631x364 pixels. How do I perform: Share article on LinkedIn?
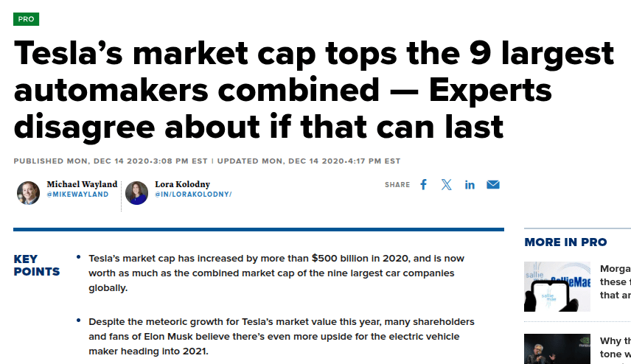470,185
